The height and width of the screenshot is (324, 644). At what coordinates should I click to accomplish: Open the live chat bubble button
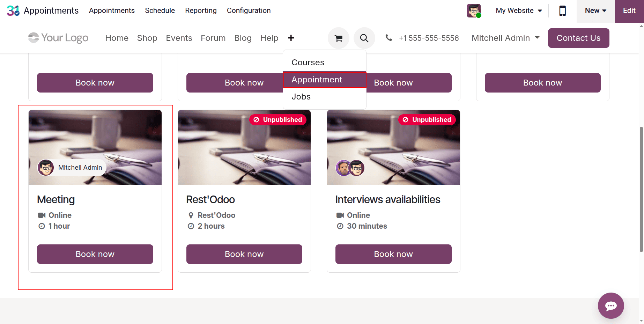[611, 305]
